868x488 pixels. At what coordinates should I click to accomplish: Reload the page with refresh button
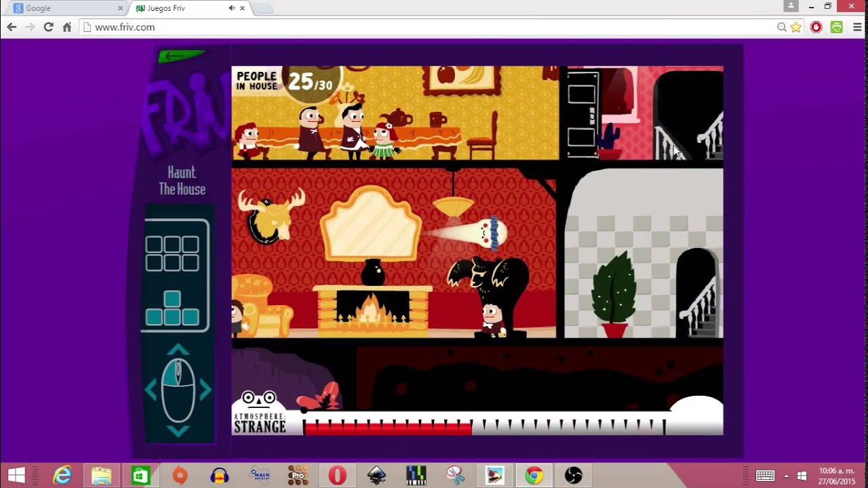(x=48, y=27)
